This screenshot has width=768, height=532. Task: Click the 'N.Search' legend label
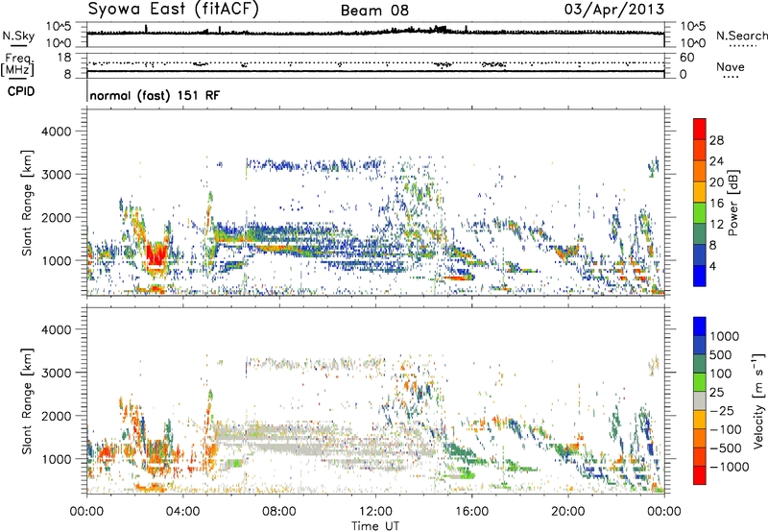point(741,36)
